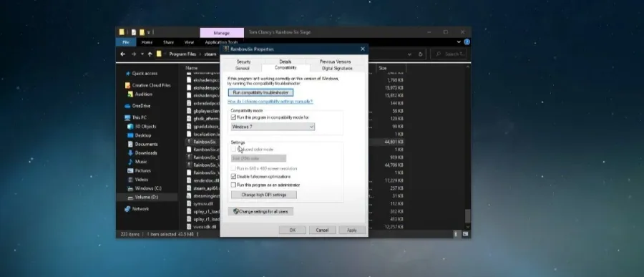Click the Windows (C:) drive icon

tap(130, 188)
